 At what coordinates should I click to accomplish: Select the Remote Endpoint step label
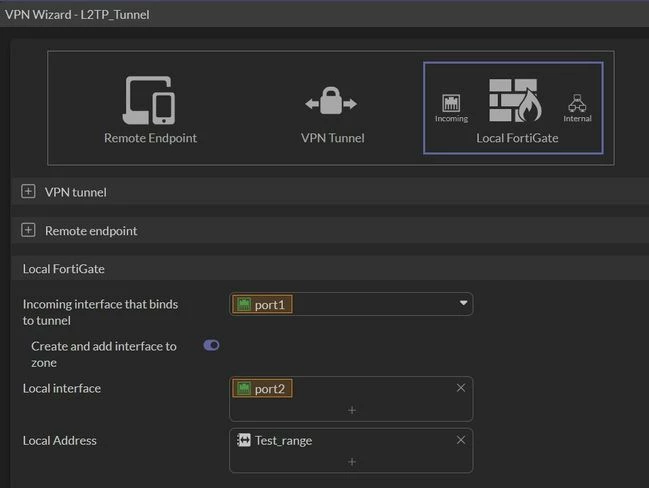[x=150, y=138]
